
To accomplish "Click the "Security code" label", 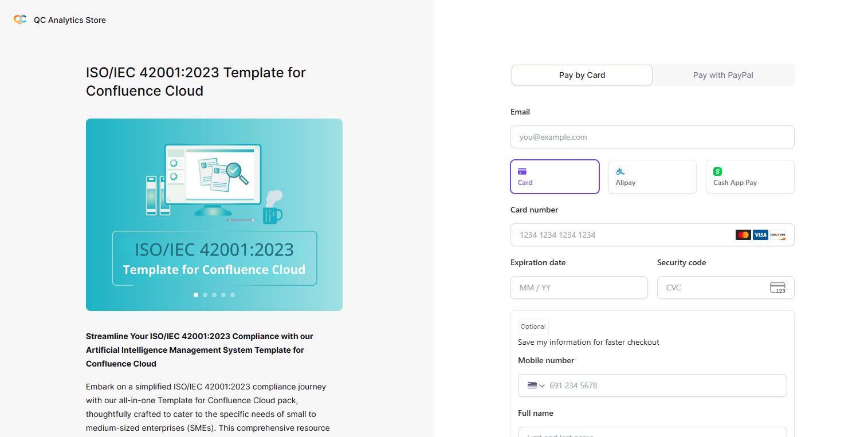I will 681,262.
